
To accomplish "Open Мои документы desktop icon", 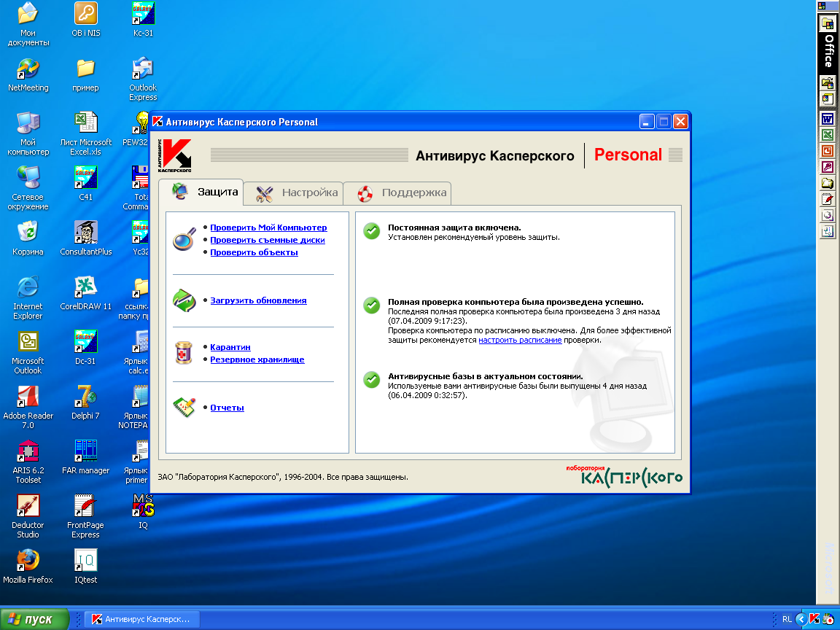I will tap(28, 24).
